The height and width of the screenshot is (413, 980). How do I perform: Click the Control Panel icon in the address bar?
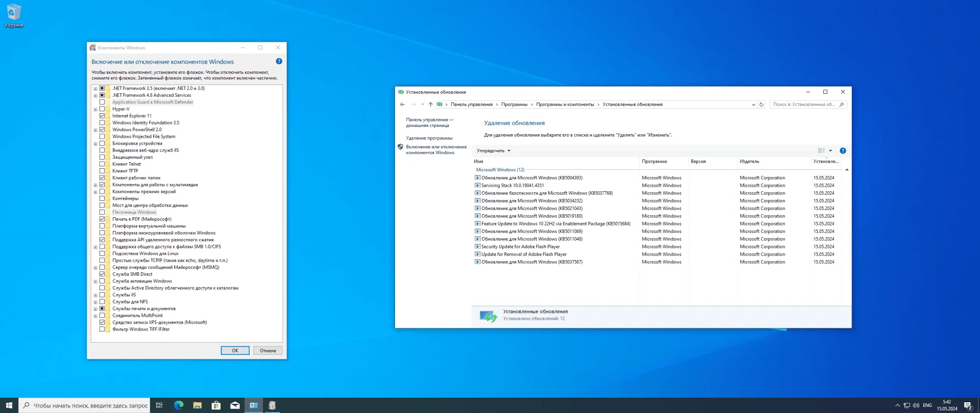[439, 105]
